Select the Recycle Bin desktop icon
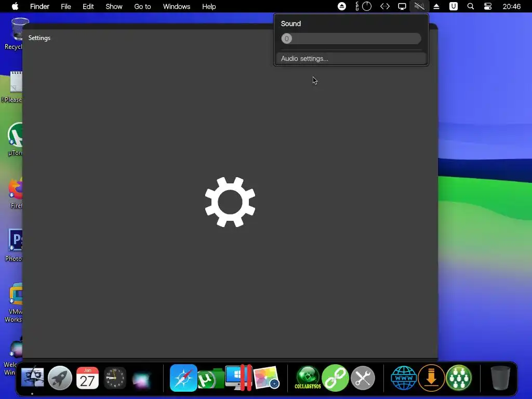 [15, 34]
